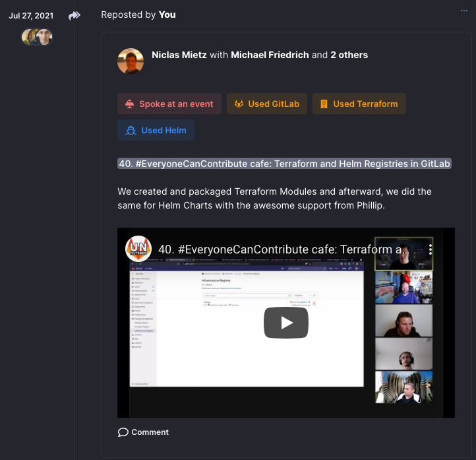Click the podium icon in event tag
Viewport: 476px width, 460px height.
(x=130, y=104)
